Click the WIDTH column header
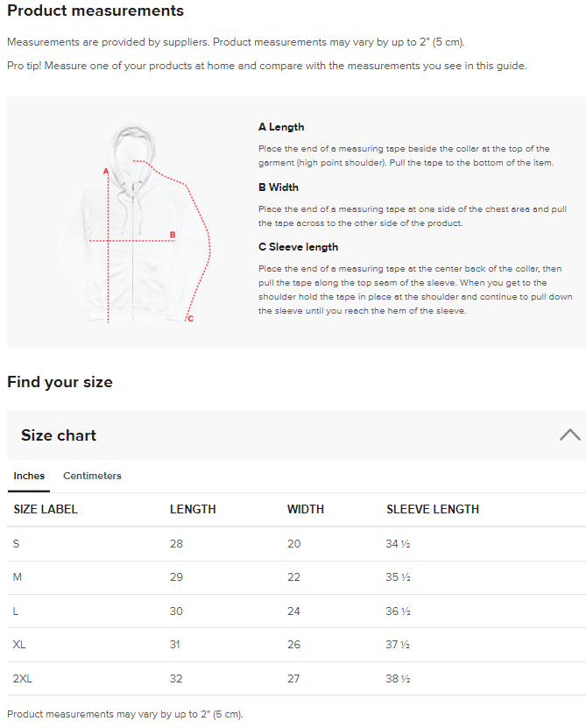 tap(306, 509)
